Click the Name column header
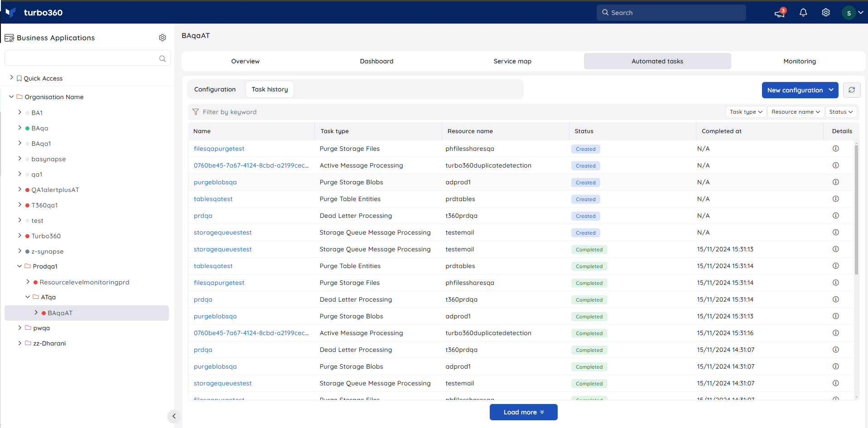This screenshot has width=868, height=428. [202, 131]
